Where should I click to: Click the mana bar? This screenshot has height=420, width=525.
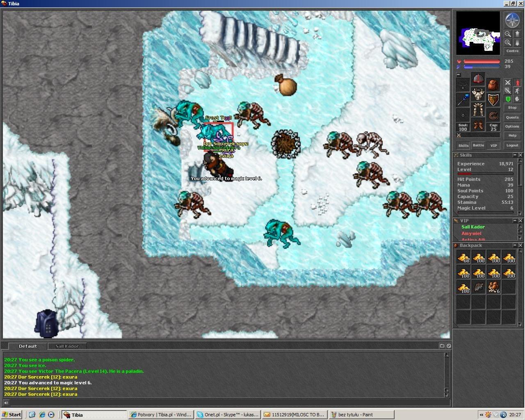(482, 67)
